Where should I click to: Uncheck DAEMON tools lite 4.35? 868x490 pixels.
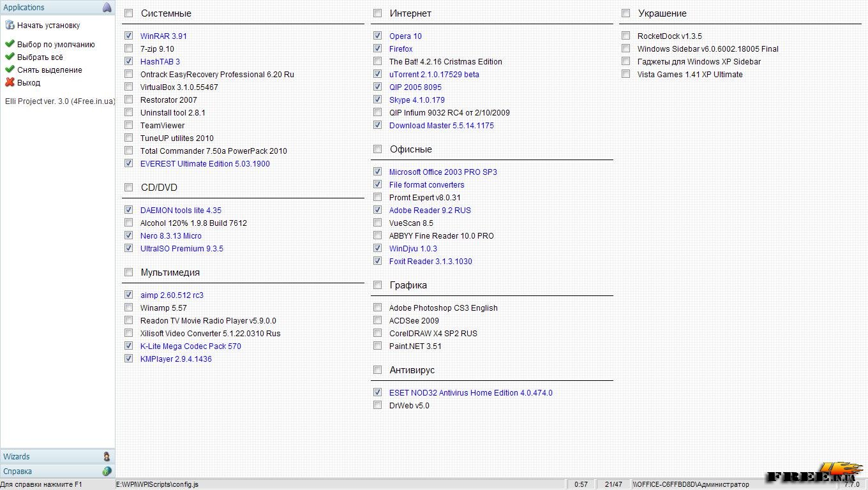[x=129, y=210]
